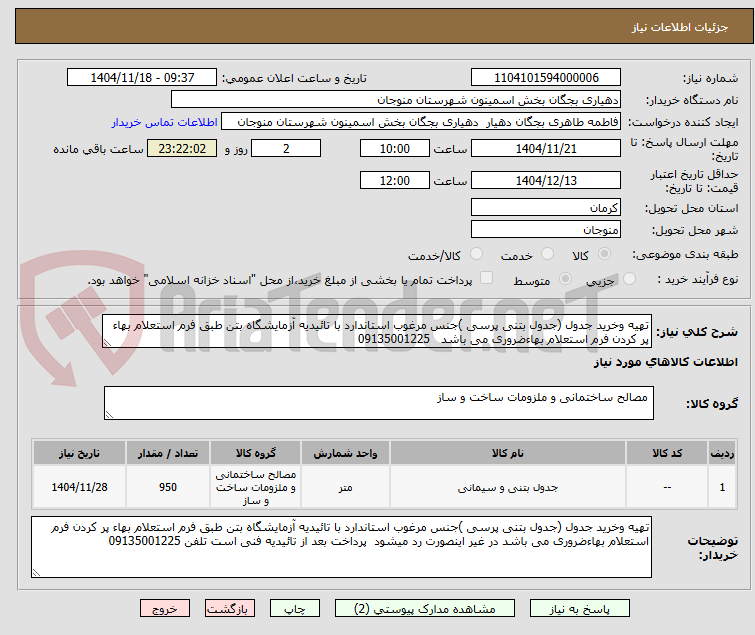Click the price validity date 1404/12/13
The image size is (755, 635).
tap(546, 181)
